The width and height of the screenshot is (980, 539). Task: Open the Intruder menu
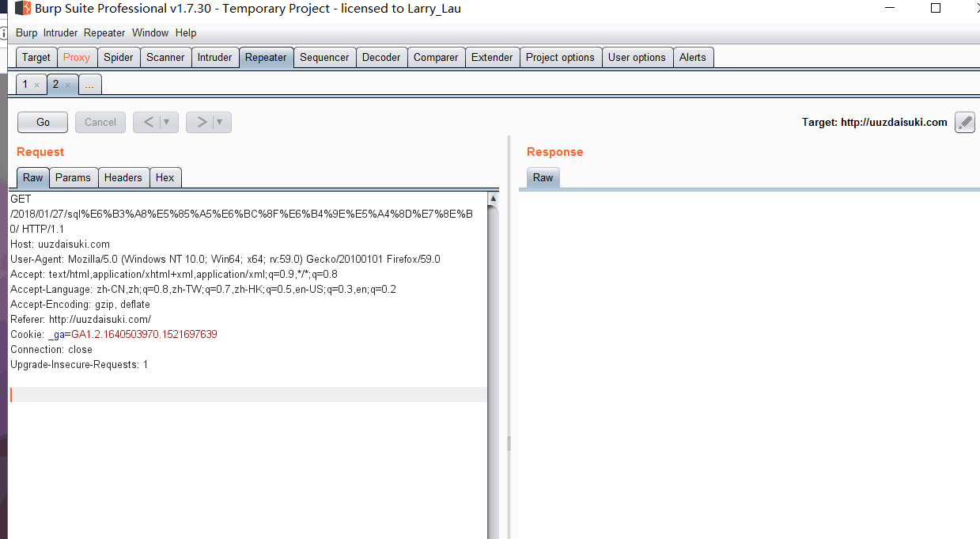click(61, 32)
